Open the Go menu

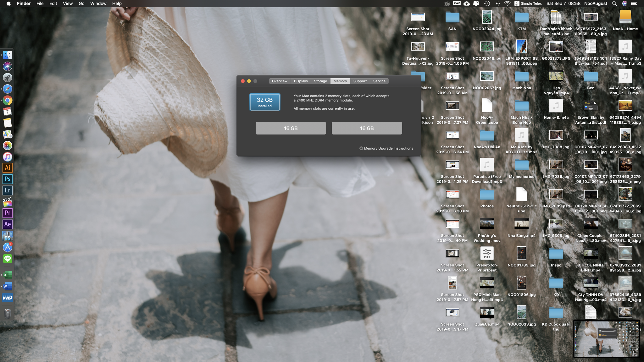[81, 3]
